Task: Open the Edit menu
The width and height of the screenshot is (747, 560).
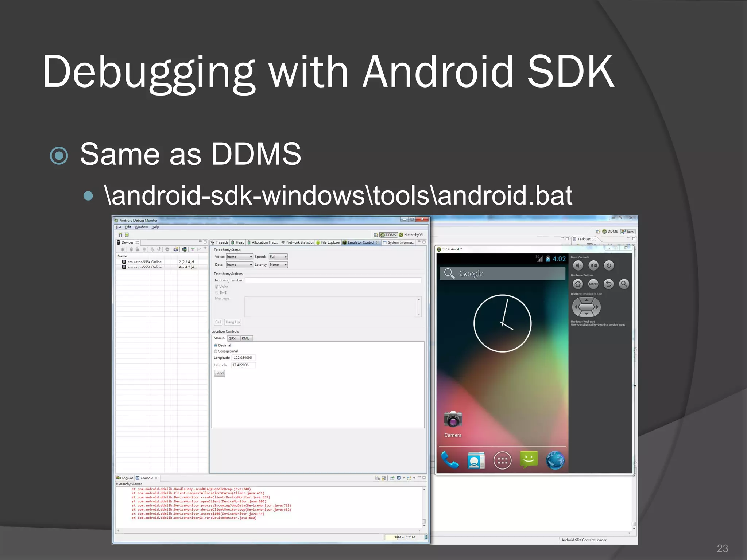Action: coord(128,227)
